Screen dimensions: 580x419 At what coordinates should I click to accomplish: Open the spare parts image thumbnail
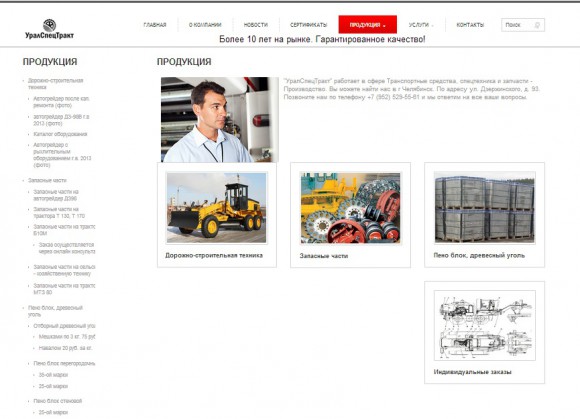350,208
